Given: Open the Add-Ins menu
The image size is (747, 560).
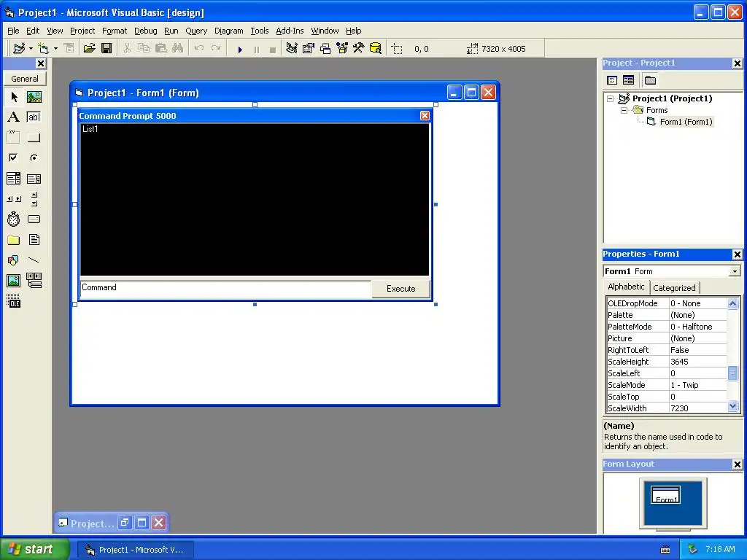Looking at the screenshot, I should 290,31.
